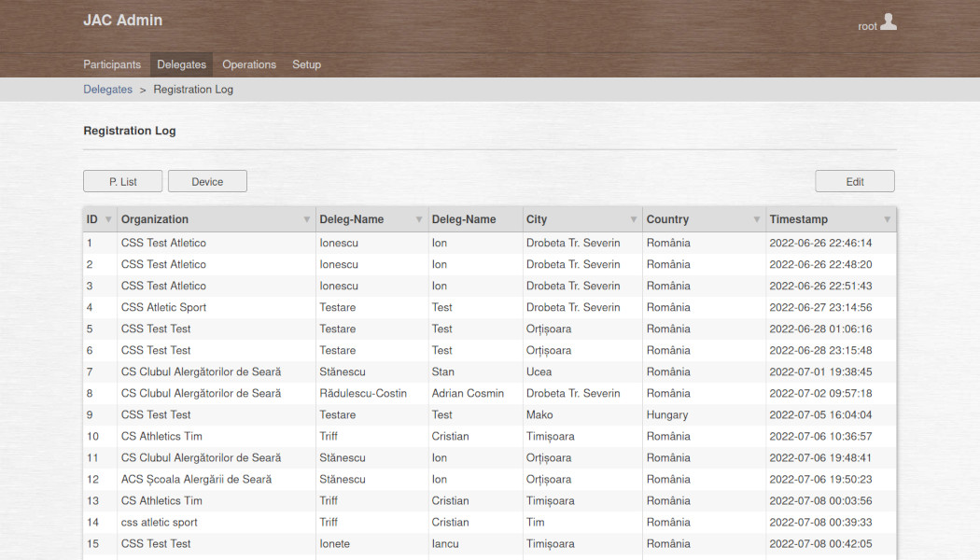Click the root user profile icon
Image resolution: width=980 pixels, height=560 pixels.
pos(888,22)
